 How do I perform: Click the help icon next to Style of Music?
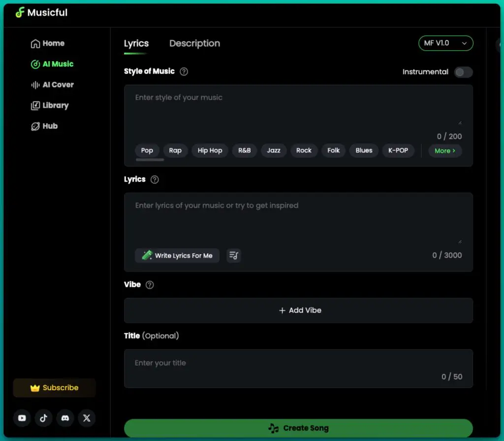[184, 71]
